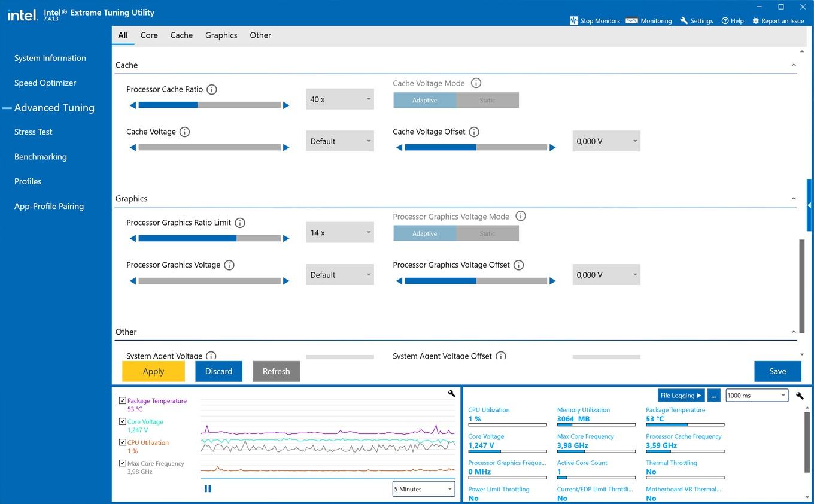Collapse the Graphics section
This screenshot has width=814, height=504.
pyautogui.click(x=794, y=199)
